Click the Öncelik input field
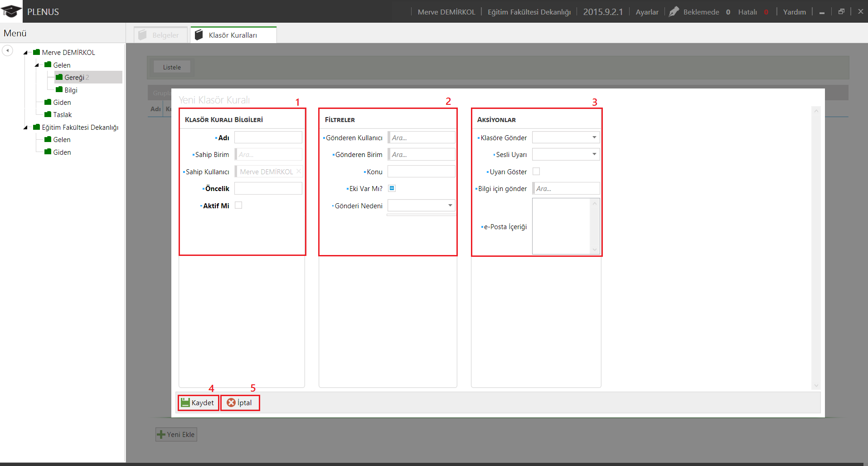This screenshot has width=868, height=466. click(268, 188)
